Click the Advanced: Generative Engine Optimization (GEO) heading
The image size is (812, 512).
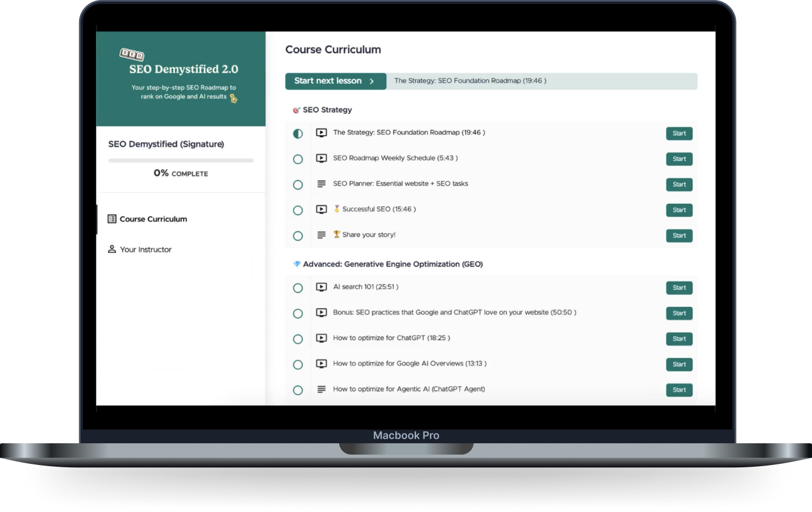coord(393,264)
